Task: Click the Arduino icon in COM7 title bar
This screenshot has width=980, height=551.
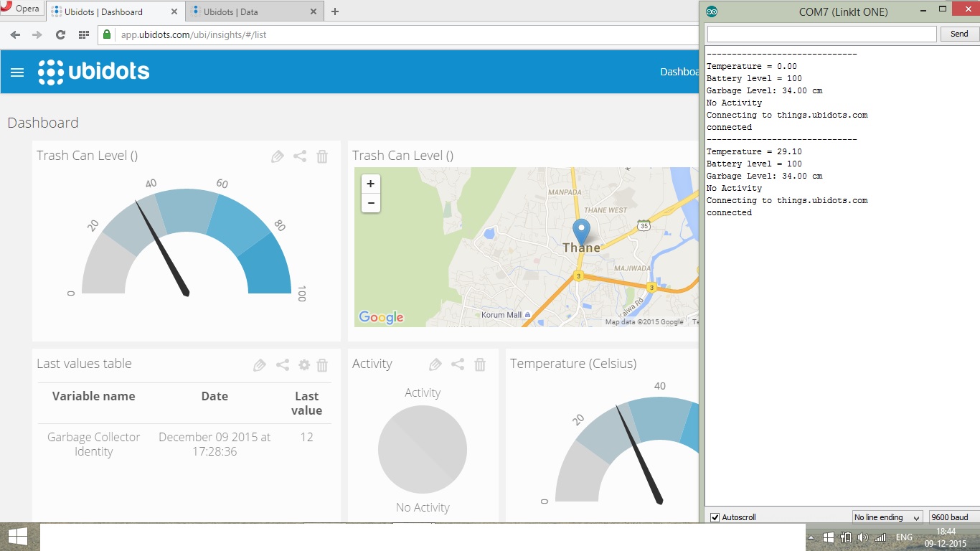Action: point(712,11)
